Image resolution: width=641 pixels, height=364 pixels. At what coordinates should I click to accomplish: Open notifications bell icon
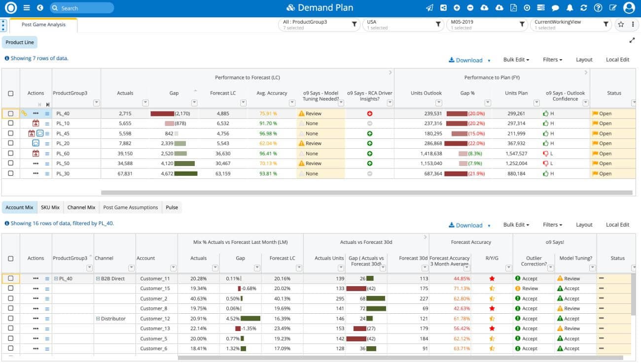[x=570, y=8]
